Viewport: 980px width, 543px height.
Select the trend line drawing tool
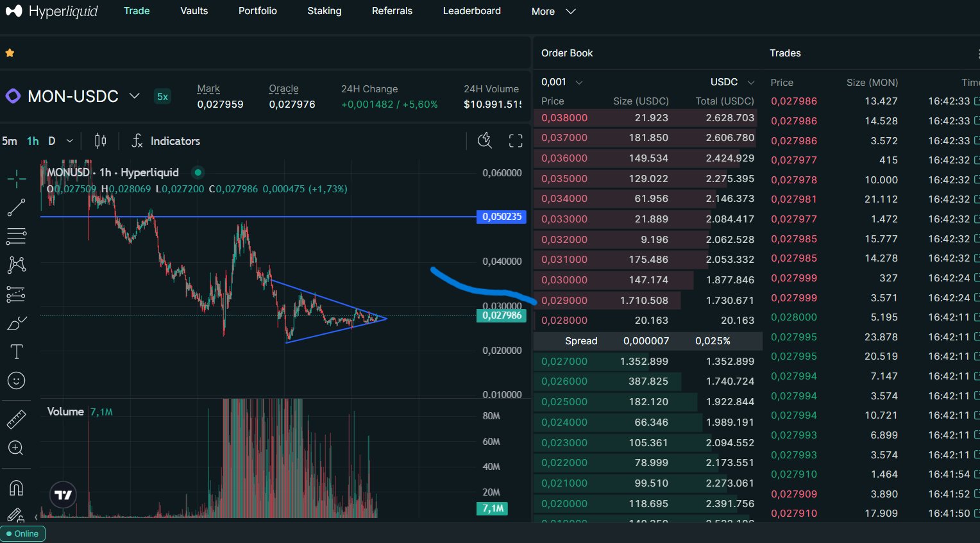(x=17, y=208)
